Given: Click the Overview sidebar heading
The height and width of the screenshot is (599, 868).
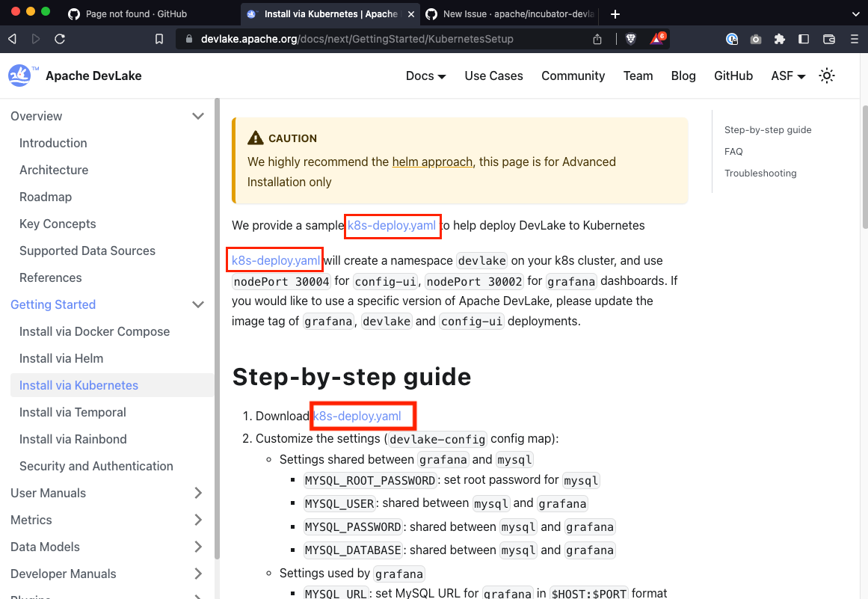Looking at the screenshot, I should point(36,116).
